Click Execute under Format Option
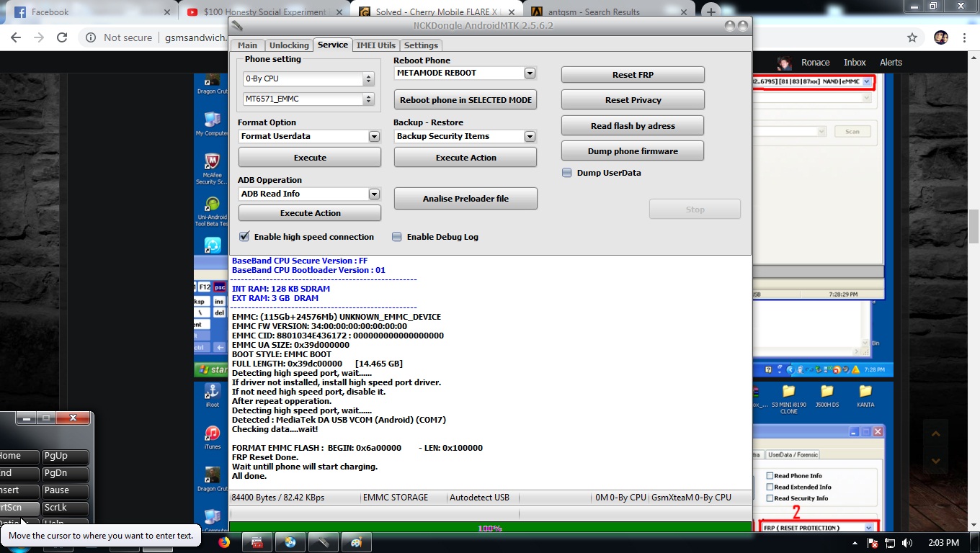980x553 pixels. pyautogui.click(x=310, y=158)
